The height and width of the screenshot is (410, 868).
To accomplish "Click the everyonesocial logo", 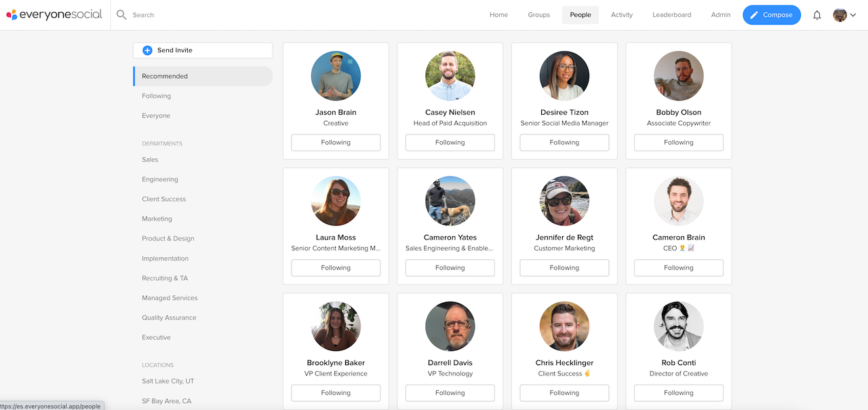I will click(x=54, y=14).
